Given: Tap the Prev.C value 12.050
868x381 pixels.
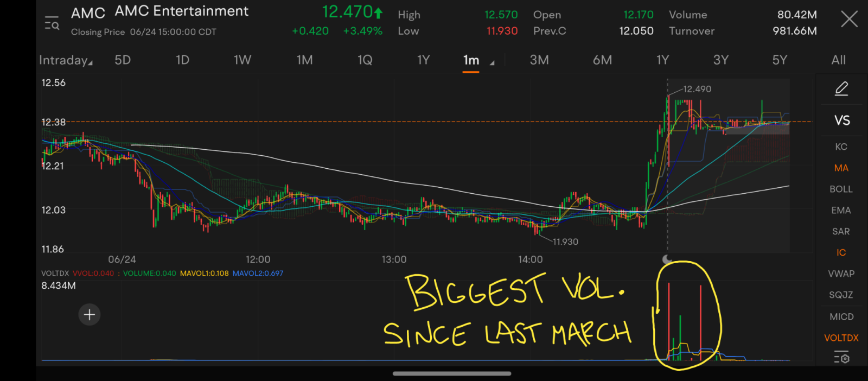Looking at the screenshot, I should click(x=636, y=31).
